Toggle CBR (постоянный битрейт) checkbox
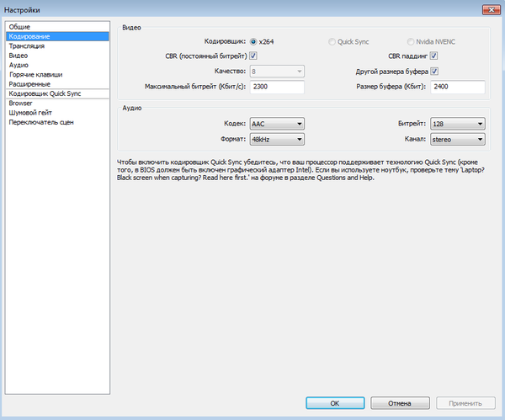Screen dimensions: 505x420 pyautogui.click(x=253, y=56)
